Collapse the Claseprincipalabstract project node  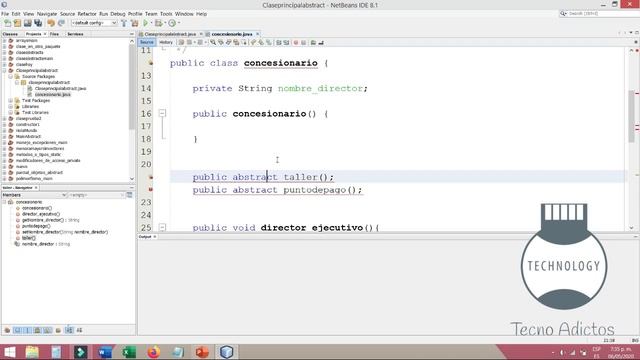coord(4,71)
